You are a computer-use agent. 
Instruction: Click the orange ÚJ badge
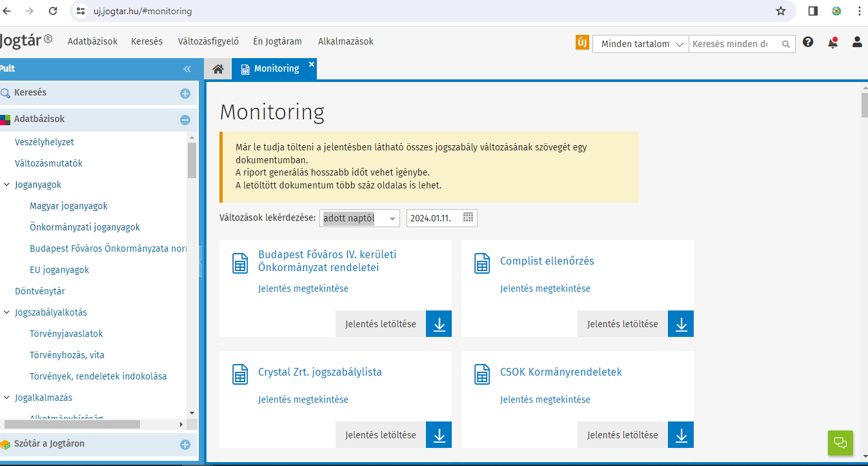click(582, 43)
